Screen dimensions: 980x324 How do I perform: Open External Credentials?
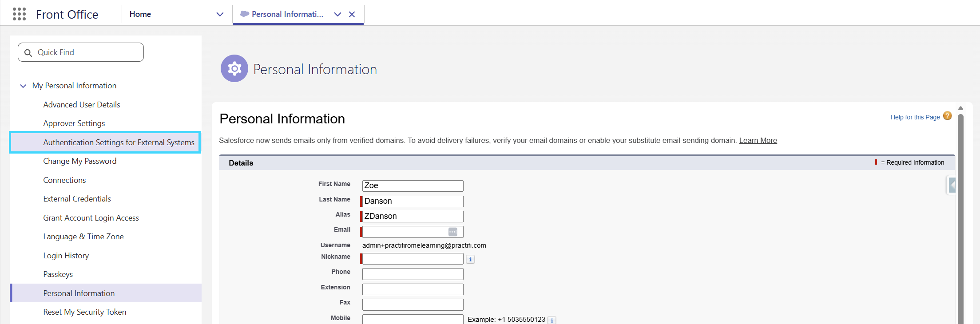(x=77, y=199)
